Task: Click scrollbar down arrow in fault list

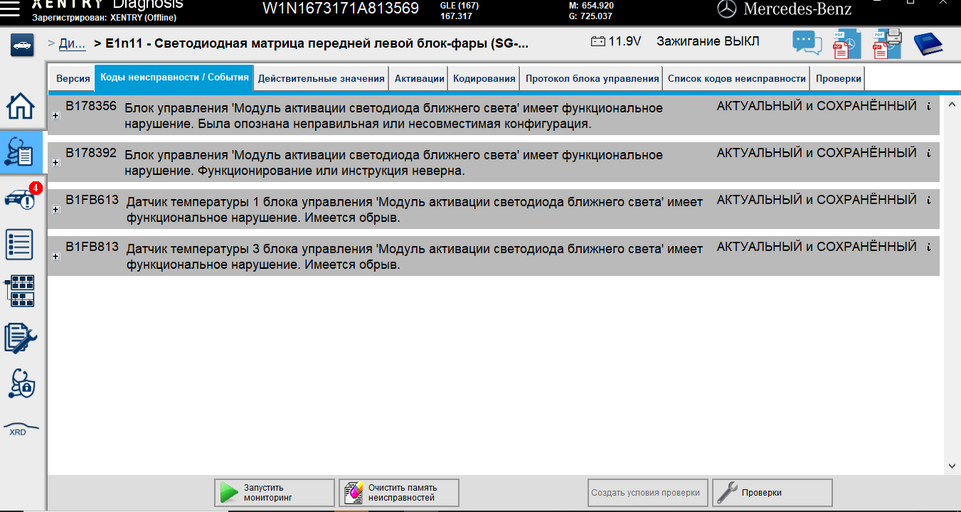Action: coord(951,466)
